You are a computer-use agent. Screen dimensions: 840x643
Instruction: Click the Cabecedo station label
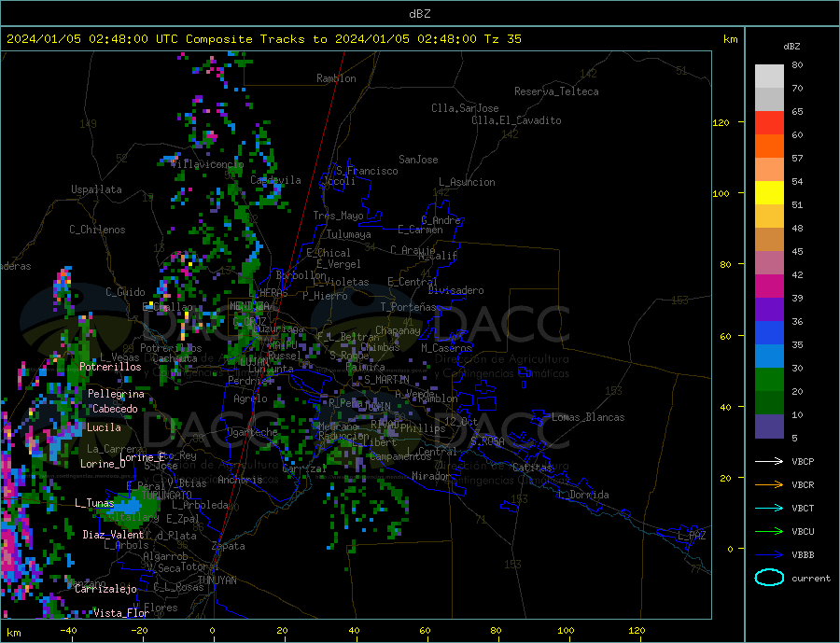click(115, 409)
